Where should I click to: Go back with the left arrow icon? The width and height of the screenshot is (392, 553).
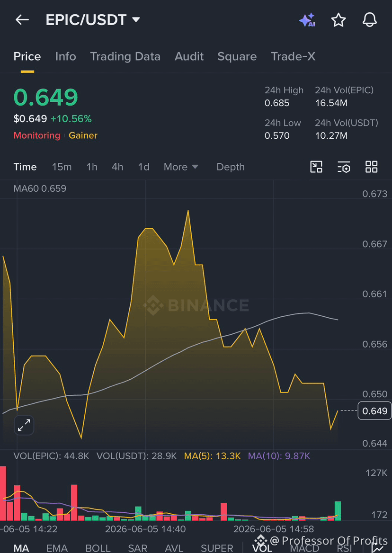pos(22,20)
